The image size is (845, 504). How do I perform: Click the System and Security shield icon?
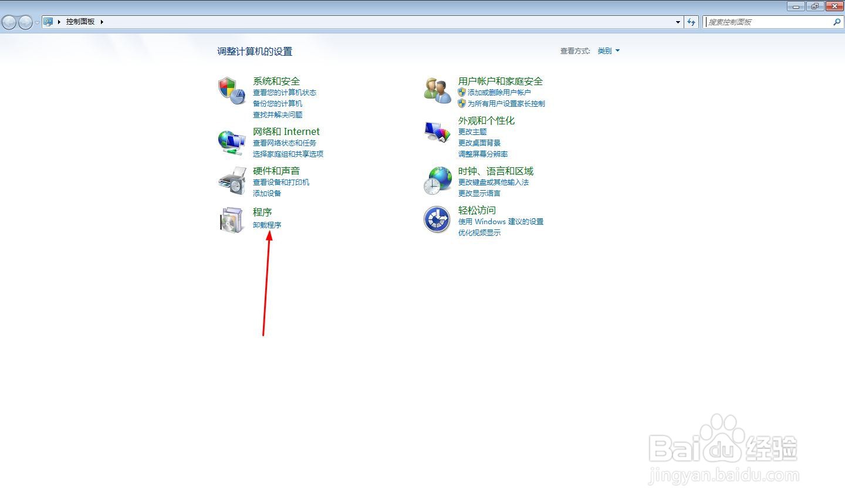click(231, 91)
